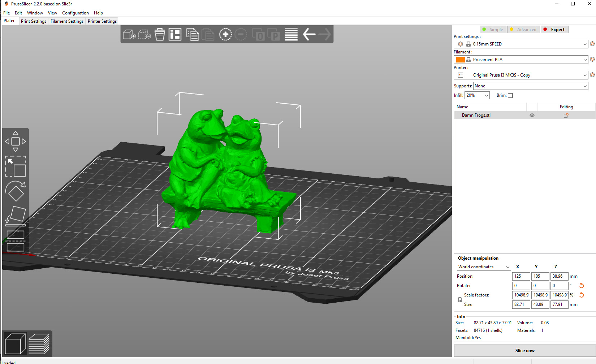Open the Configuration menu
This screenshot has height=364, width=596.
(75, 13)
